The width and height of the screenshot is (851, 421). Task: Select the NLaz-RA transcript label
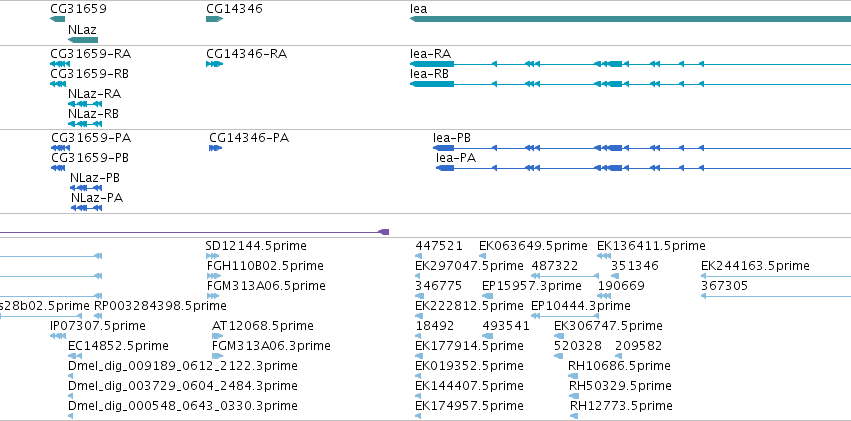coord(94,94)
